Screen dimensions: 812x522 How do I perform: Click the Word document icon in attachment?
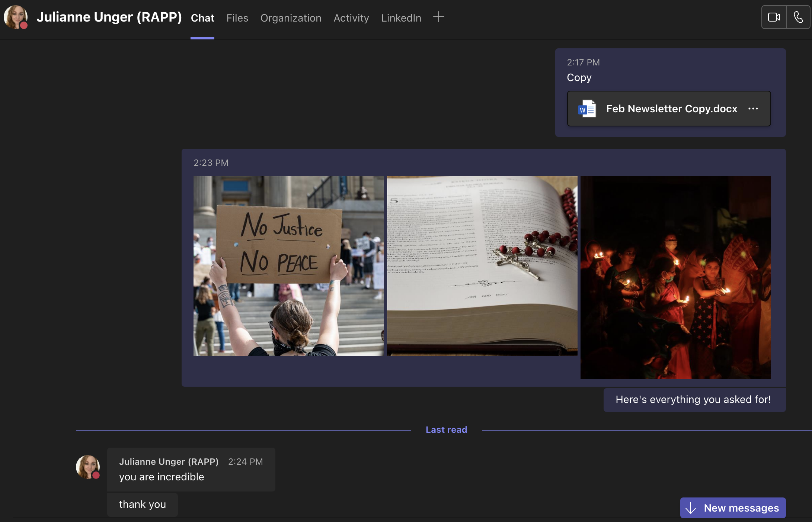pos(587,109)
